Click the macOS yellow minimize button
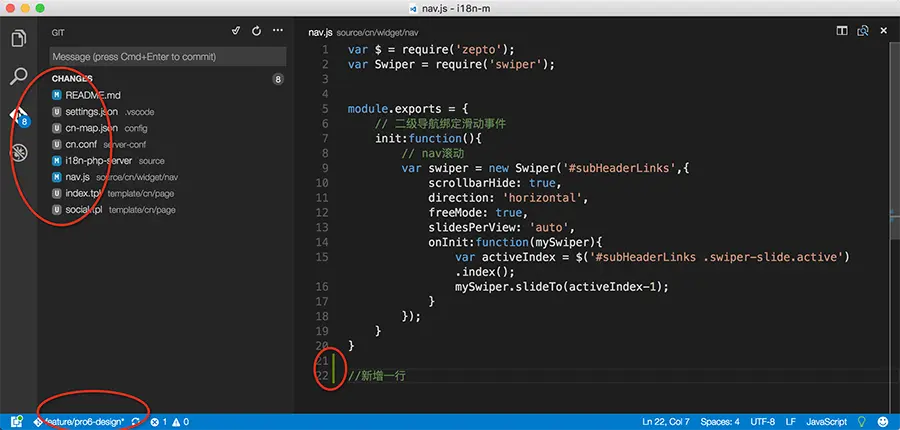900x430 pixels. tap(25, 8)
